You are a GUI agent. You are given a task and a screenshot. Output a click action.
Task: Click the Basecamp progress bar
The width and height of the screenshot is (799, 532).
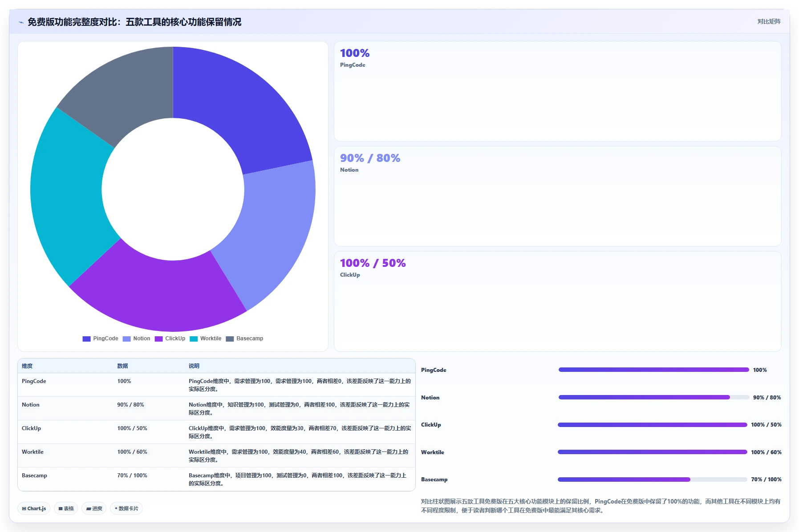coord(653,480)
